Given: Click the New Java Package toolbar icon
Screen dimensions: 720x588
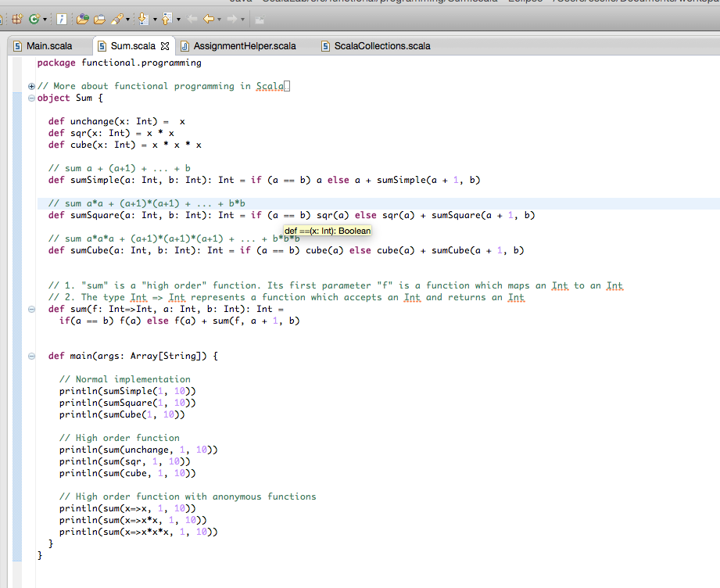Looking at the screenshot, I should (x=17, y=19).
